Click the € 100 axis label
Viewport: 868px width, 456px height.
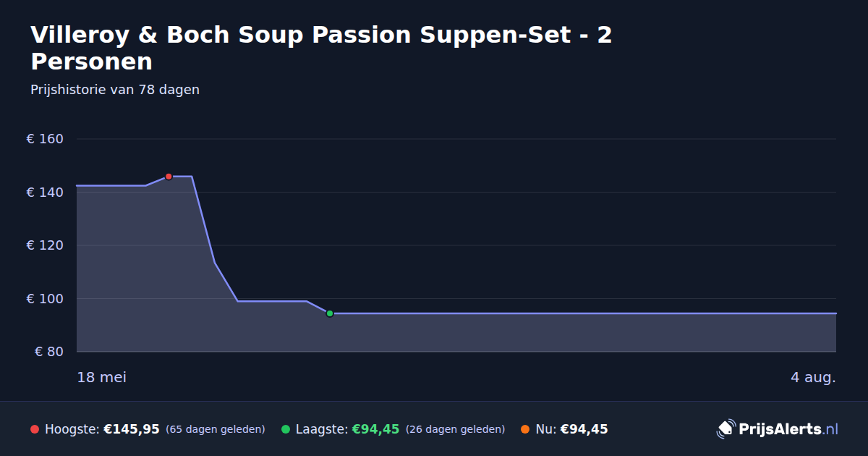coord(45,299)
